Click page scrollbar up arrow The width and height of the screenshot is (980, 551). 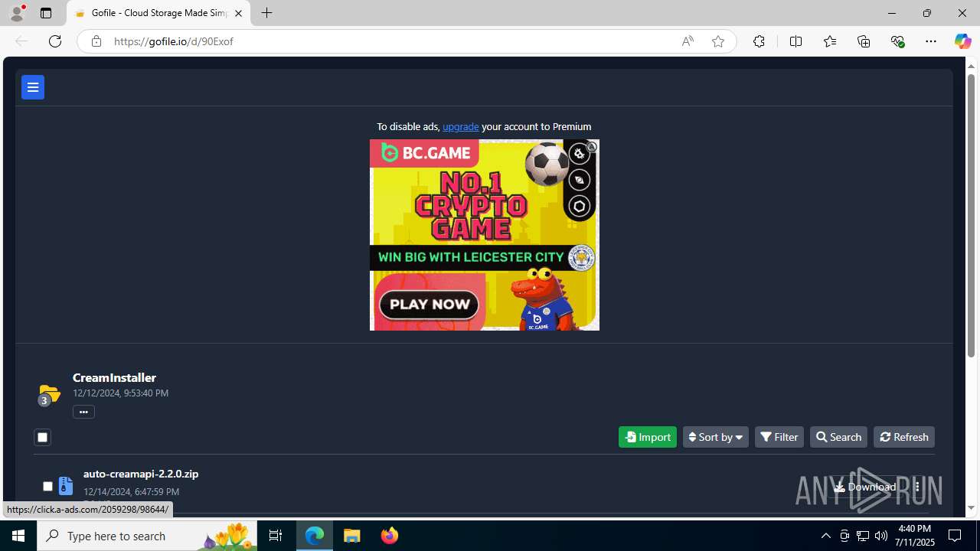(x=971, y=66)
